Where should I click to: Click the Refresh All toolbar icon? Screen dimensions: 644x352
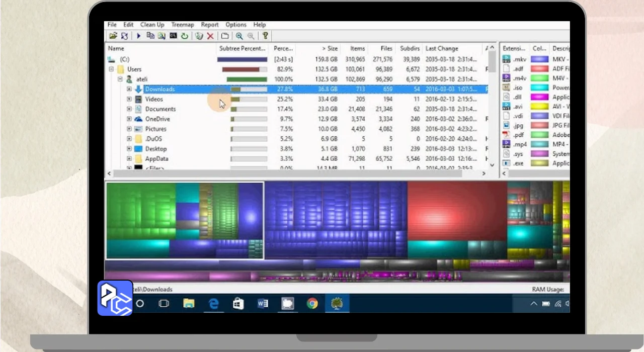(124, 36)
